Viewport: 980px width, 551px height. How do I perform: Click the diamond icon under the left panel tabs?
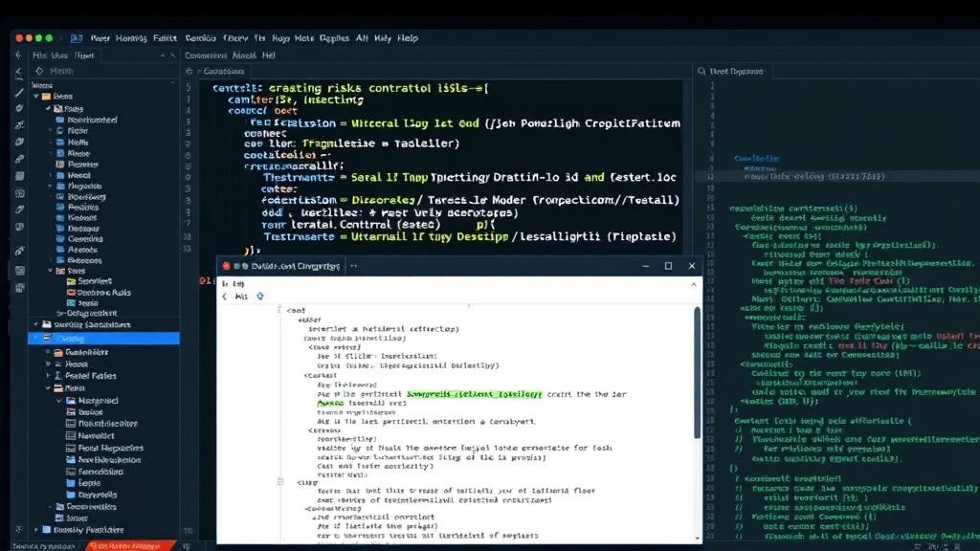(x=39, y=71)
